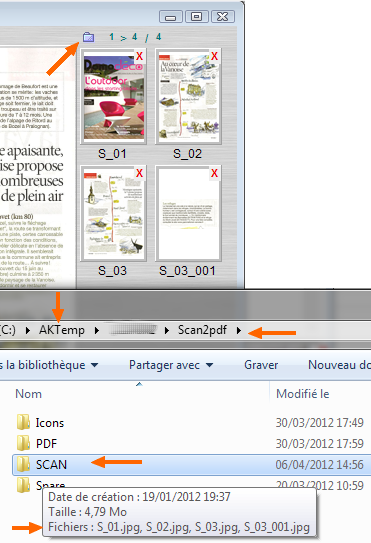Viewport: 371px width, 543px height.
Task: Select the S_03 page thumbnail
Action: (114, 213)
